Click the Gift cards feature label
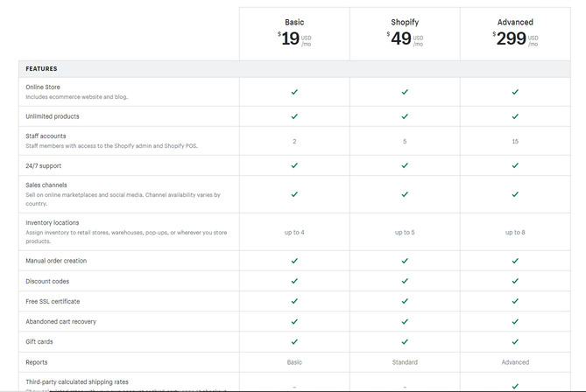This screenshot has width=586, height=392. coord(39,342)
